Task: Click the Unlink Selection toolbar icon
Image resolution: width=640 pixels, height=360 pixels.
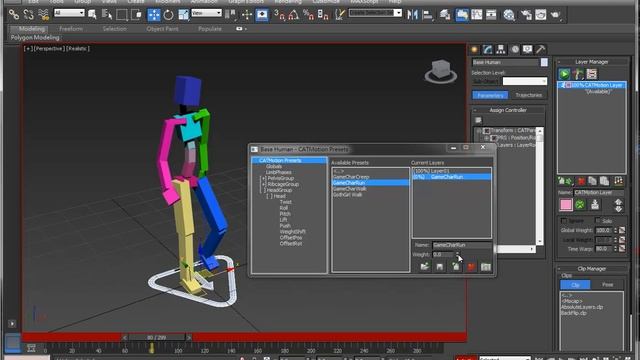Action: pos(29,15)
